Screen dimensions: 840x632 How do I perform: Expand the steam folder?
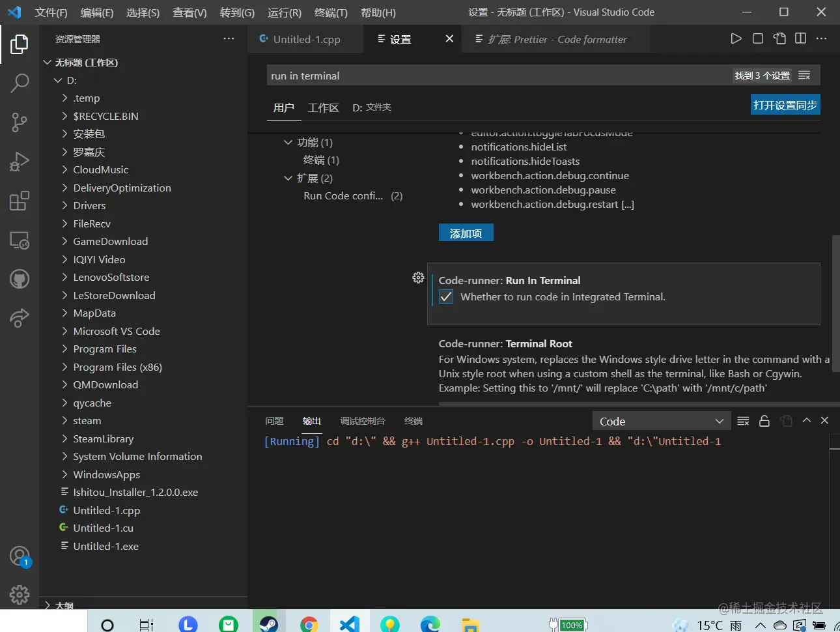pyautogui.click(x=64, y=421)
